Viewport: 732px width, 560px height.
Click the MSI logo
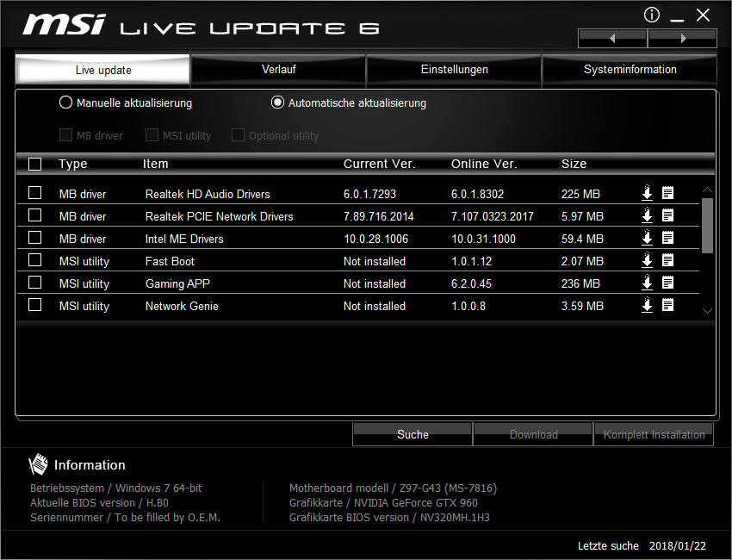65,24
